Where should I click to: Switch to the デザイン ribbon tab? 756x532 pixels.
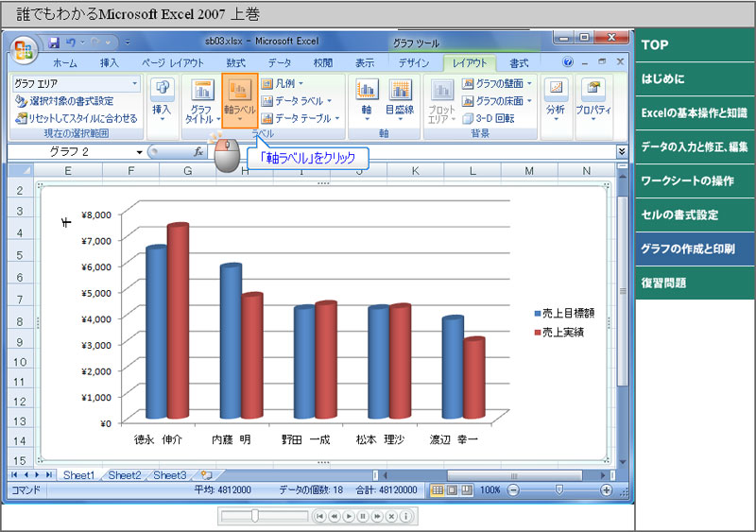tap(413, 63)
